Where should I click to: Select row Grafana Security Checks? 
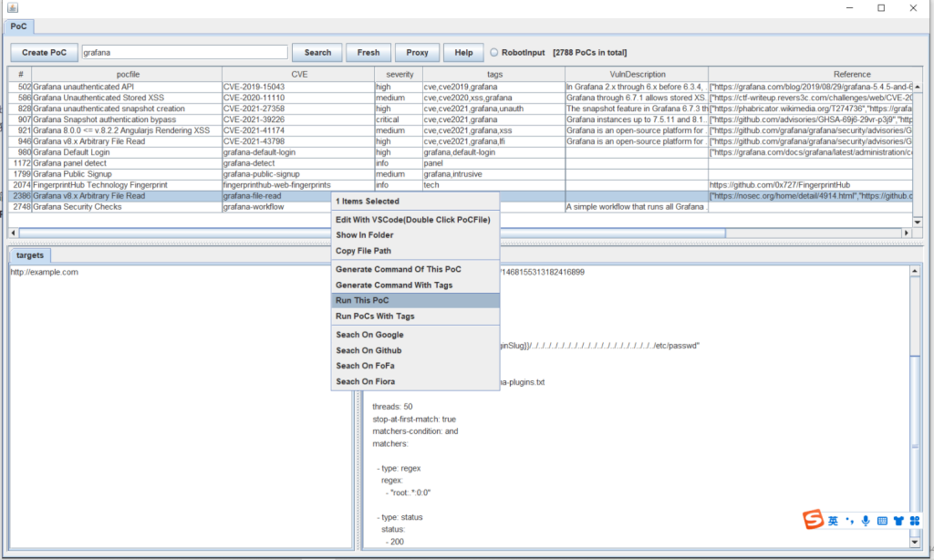[461, 207]
